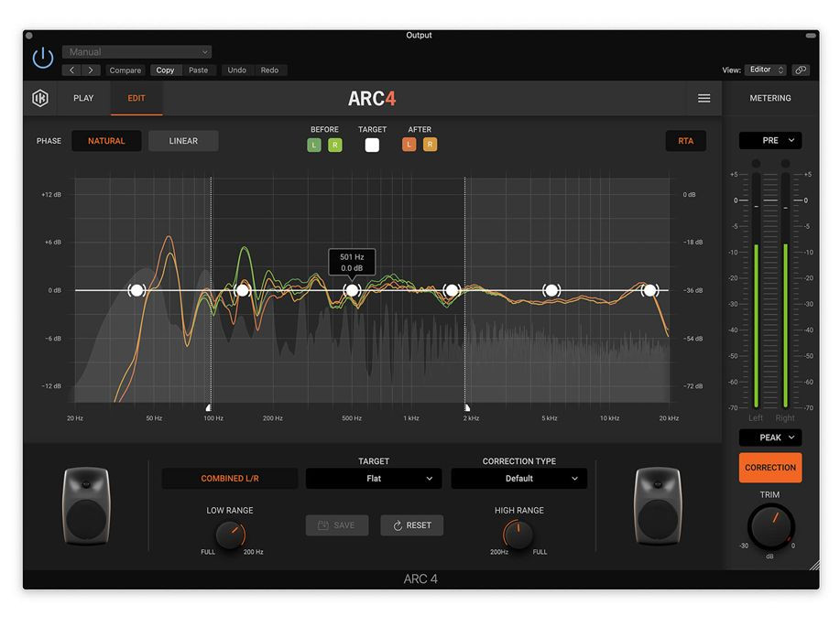This screenshot has width=840, height=627.
Task: Toggle the After R curve display
Action: point(430,145)
